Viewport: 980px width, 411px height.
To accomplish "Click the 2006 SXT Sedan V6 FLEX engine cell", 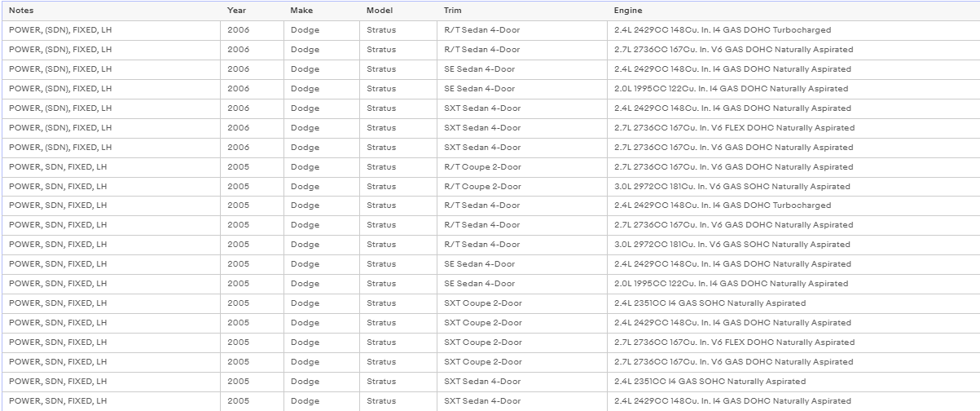I will pos(793,128).
